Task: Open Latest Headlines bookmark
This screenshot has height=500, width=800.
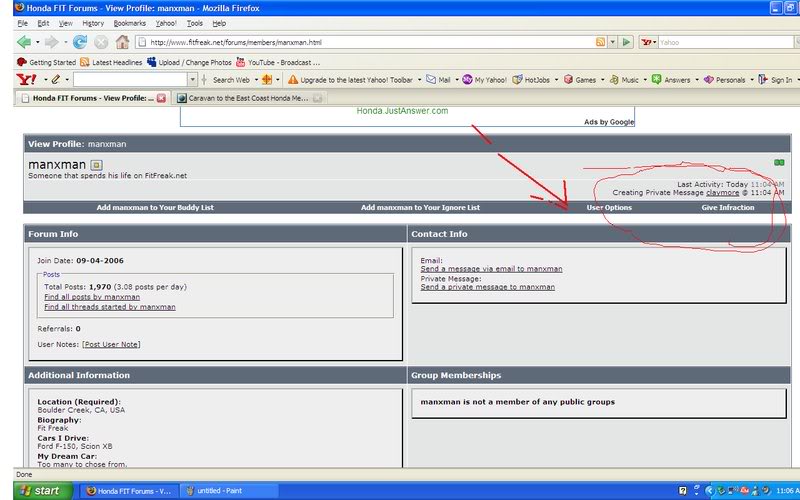Action: click(x=111, y=62)
